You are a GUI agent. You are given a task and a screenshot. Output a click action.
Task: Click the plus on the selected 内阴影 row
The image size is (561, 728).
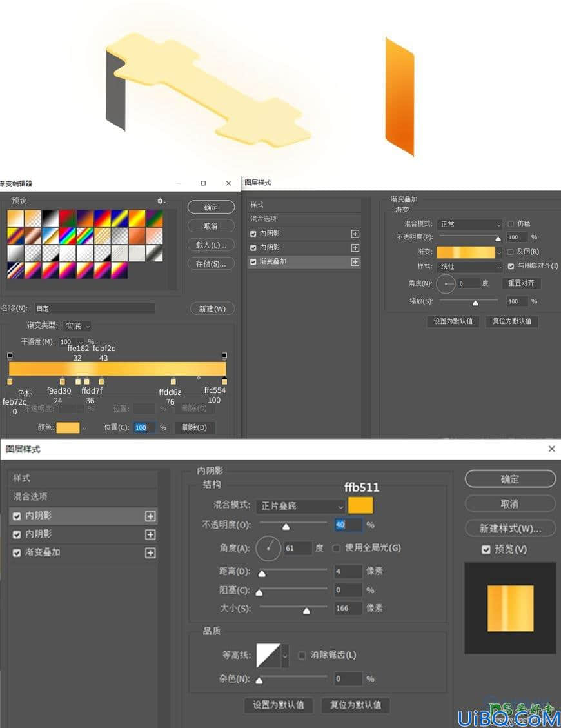point(150,516)
